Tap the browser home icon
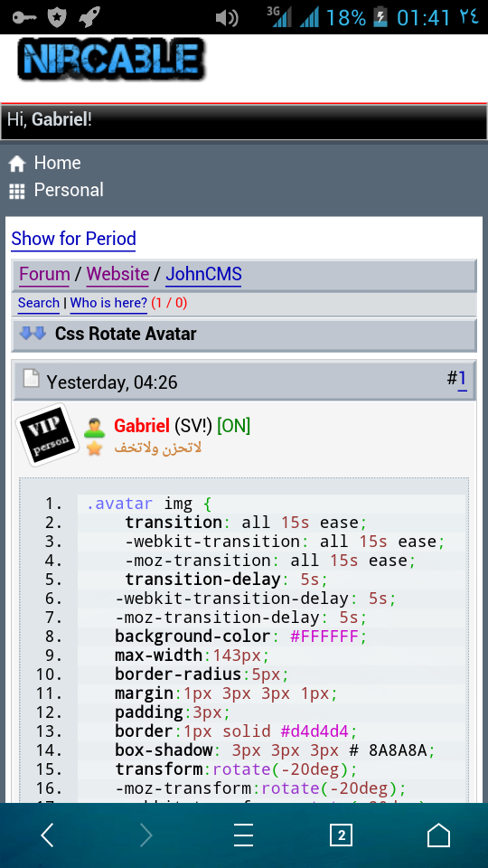 438,835
